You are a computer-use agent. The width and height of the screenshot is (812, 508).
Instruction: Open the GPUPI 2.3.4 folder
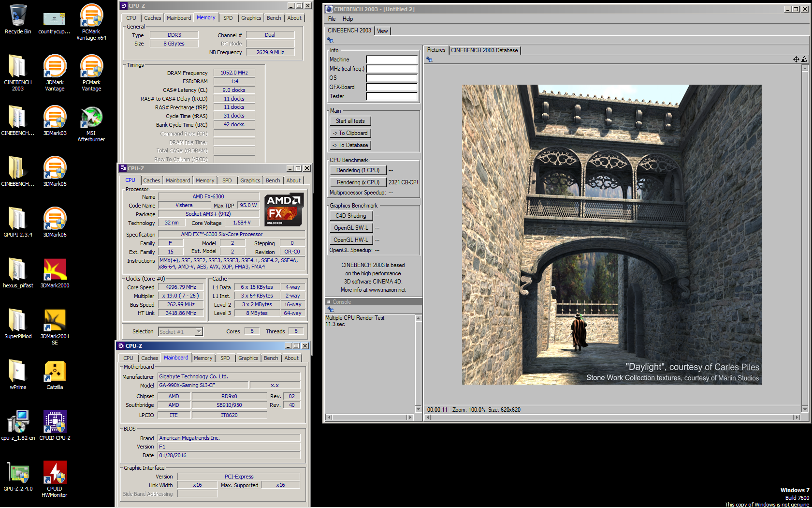point(18,223)
